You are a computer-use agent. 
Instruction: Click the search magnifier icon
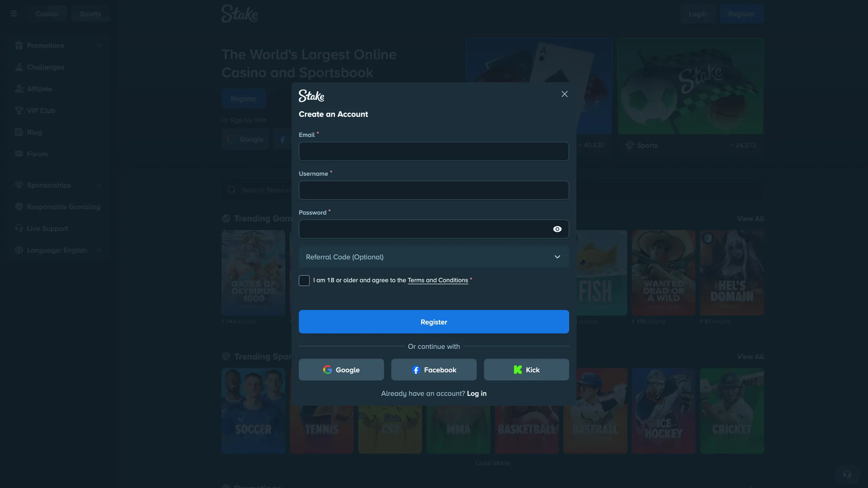232,190
